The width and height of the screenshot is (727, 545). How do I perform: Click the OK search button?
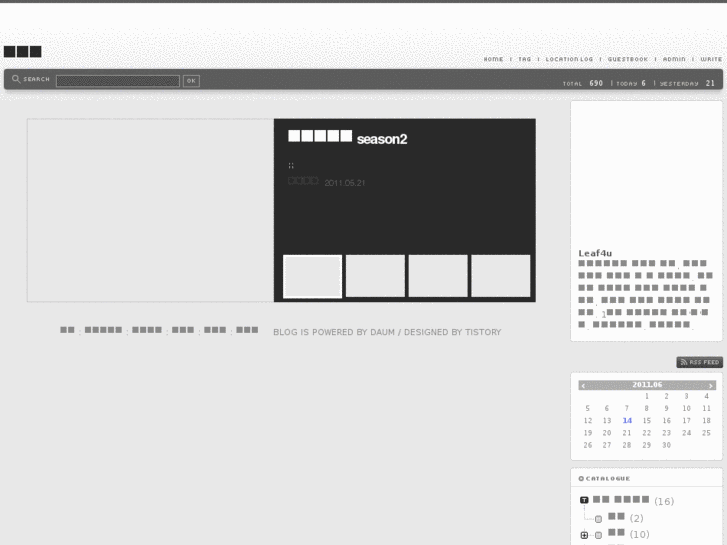click(191, 81)
